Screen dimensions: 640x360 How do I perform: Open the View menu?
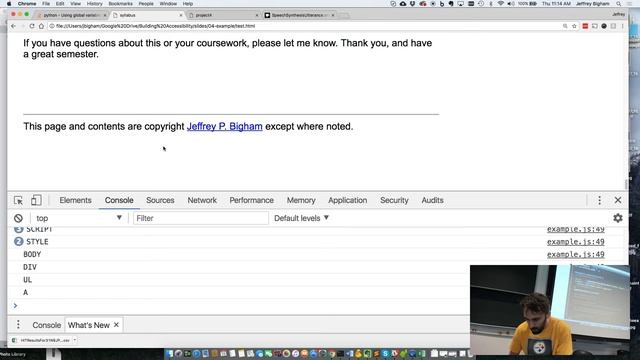tap(75, 4)
